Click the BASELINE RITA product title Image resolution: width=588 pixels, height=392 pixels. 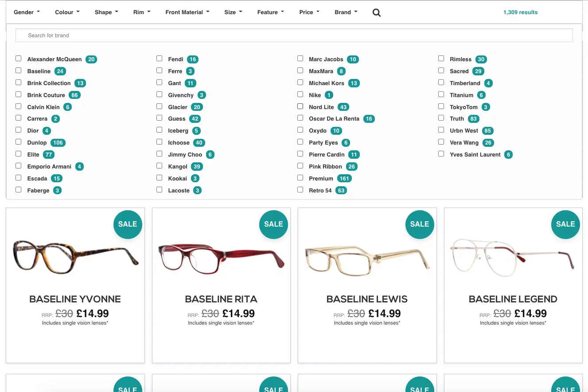tap(221, 299)
